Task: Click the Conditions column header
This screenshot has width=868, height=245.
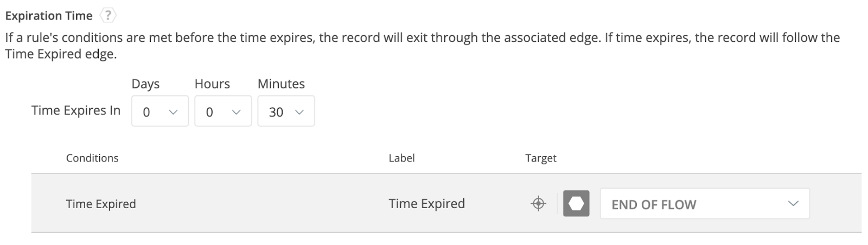Action: [x=92, y=158]
